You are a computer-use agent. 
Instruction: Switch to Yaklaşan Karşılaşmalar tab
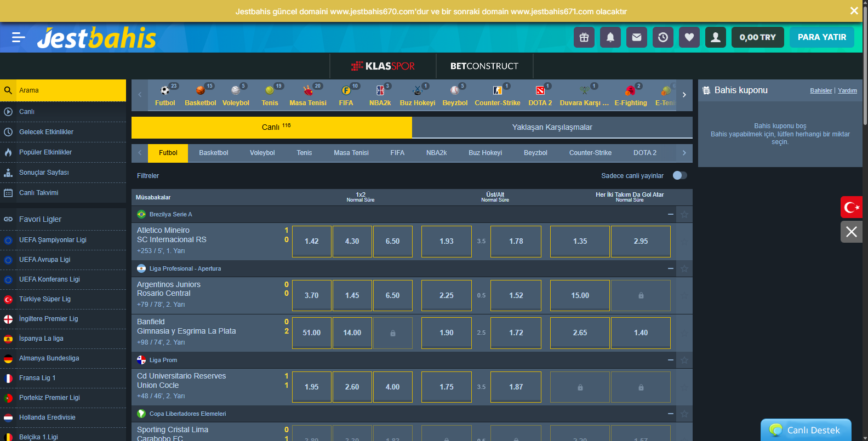[552, 127]
